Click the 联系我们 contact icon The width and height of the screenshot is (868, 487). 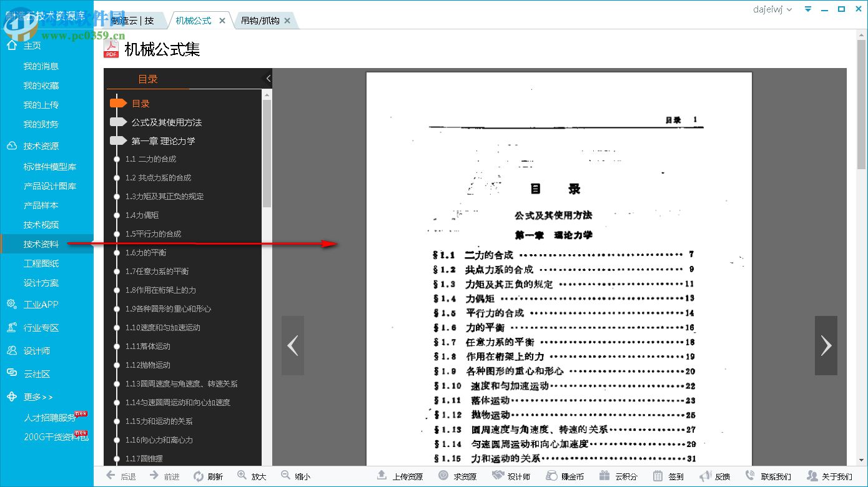point(767,475)
